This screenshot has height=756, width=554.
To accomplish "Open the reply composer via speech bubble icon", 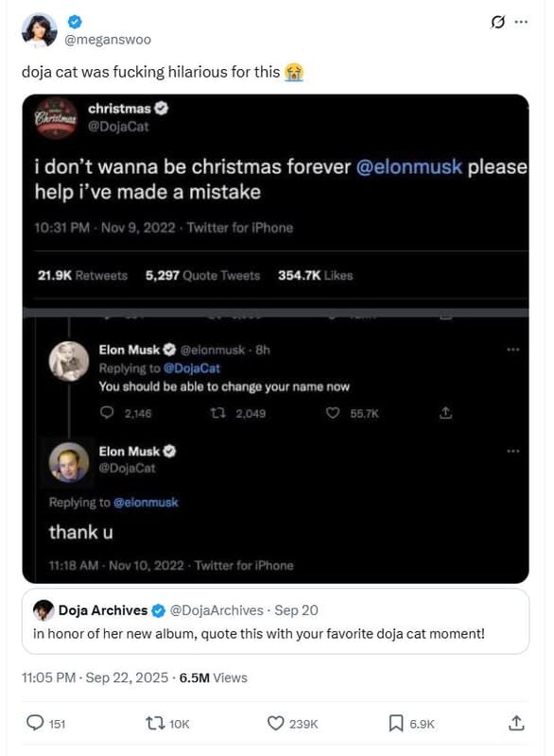I will pos(35,723).
